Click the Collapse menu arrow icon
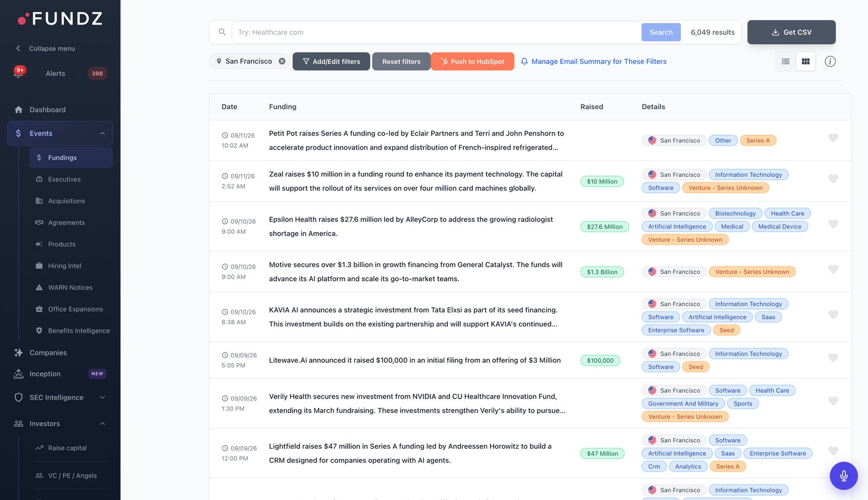The height and width of the screenshot is (500, 868). (x=18, y=48)
